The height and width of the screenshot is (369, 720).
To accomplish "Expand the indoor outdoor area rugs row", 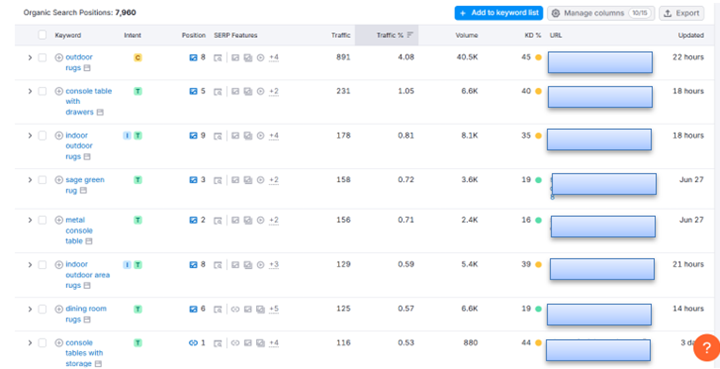I will click(30, 264).
